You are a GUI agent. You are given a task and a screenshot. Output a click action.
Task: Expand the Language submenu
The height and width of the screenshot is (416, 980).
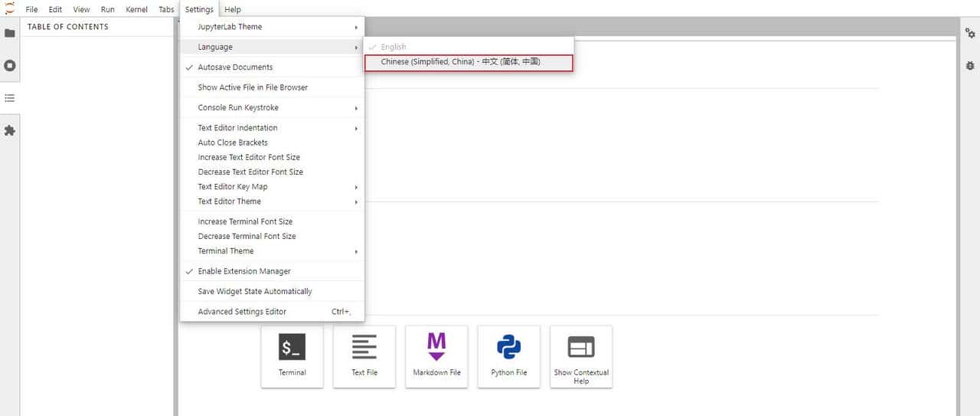(272, 47)
